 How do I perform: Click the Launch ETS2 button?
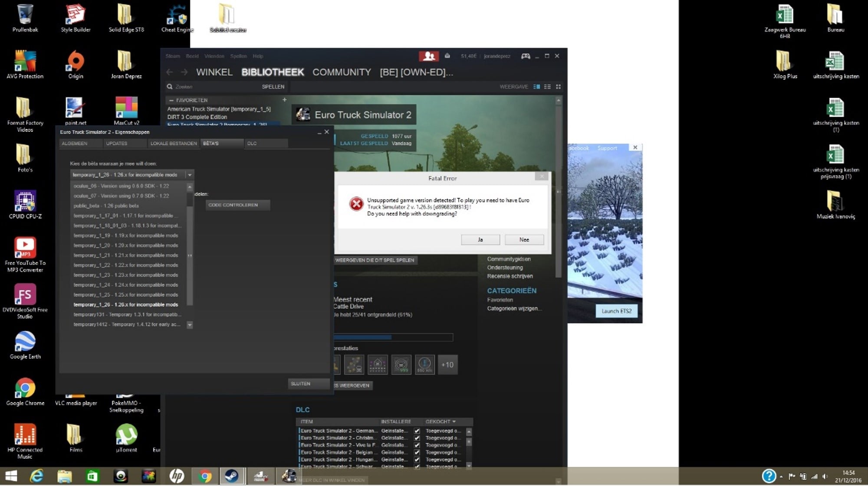(x=616, y=311)
